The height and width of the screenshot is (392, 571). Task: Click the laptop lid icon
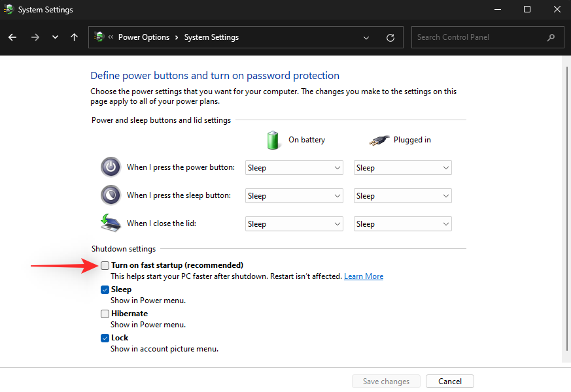(111, 223)
